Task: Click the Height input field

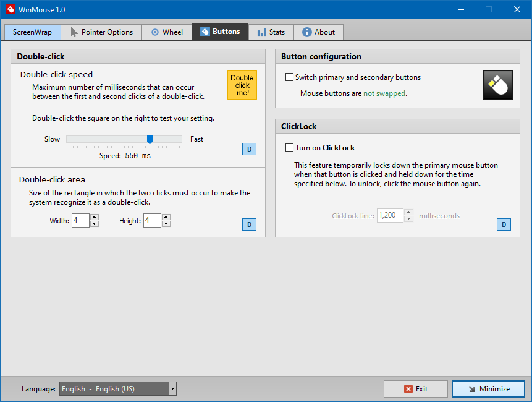Action: [x=152, y=221]
